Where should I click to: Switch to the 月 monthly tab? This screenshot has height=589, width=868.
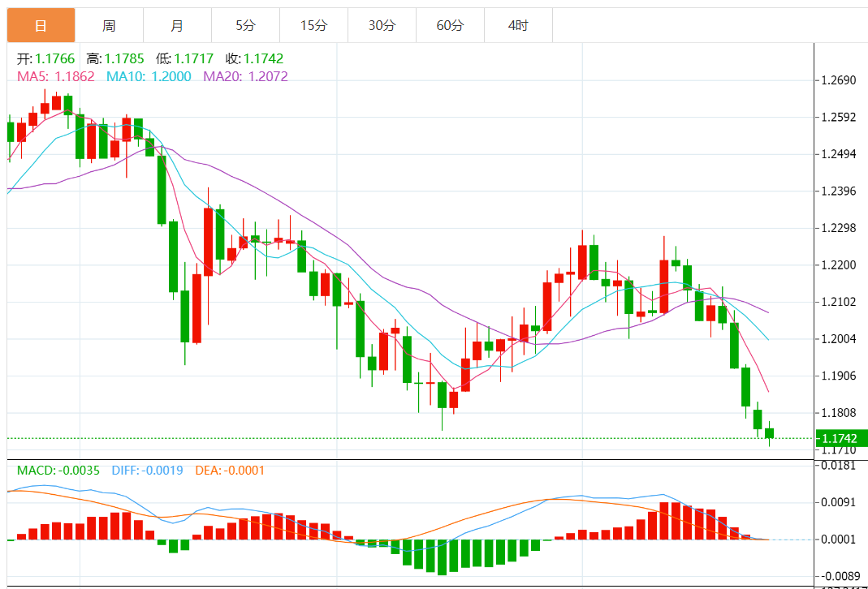click(177, 25)
